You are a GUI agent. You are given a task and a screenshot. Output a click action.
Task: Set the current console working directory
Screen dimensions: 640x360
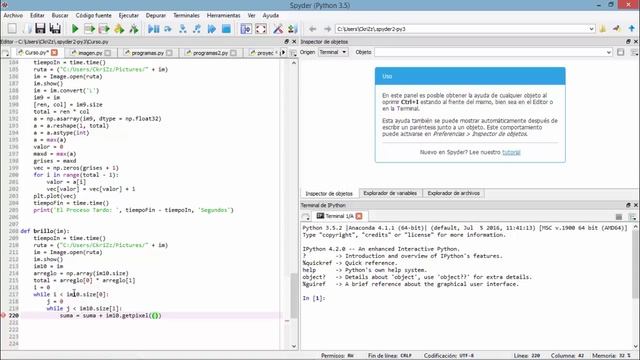point(617,29)
